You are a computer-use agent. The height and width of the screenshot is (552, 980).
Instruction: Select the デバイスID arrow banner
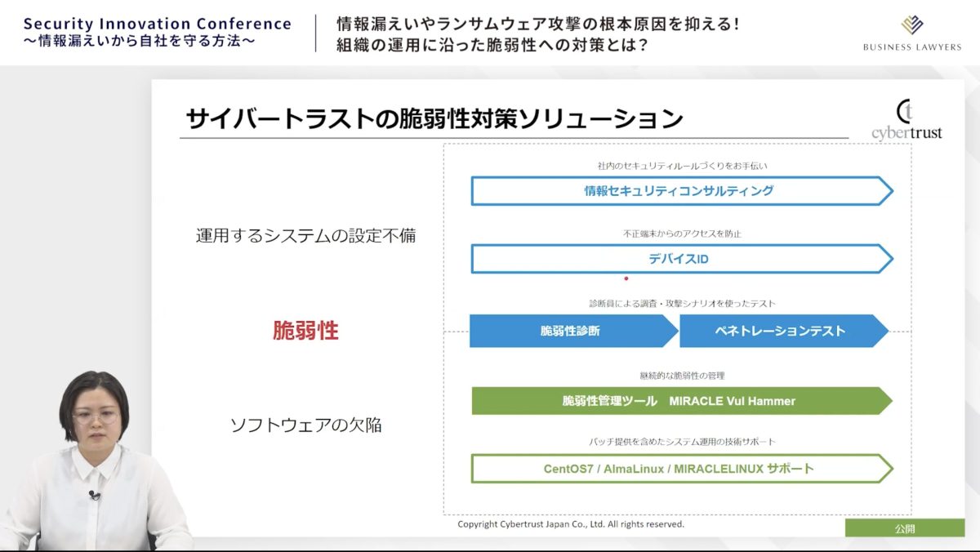[682, 259]
